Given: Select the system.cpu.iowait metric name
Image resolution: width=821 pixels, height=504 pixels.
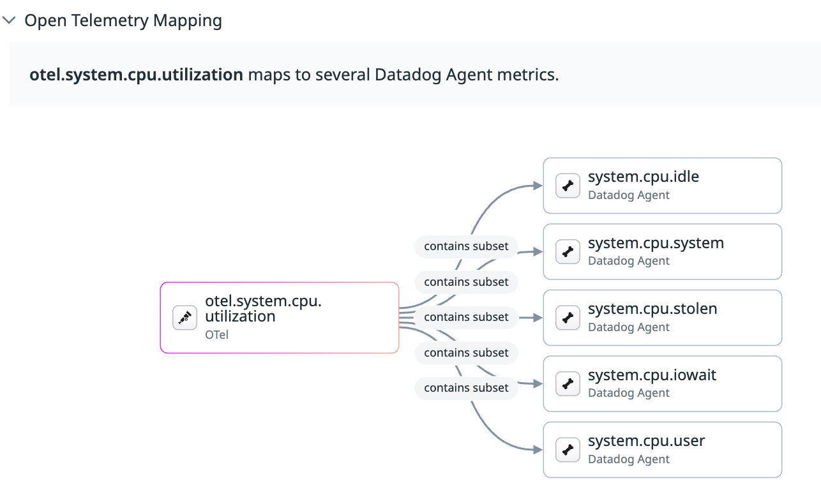Looking at the screenshot, I should (652, 375).
